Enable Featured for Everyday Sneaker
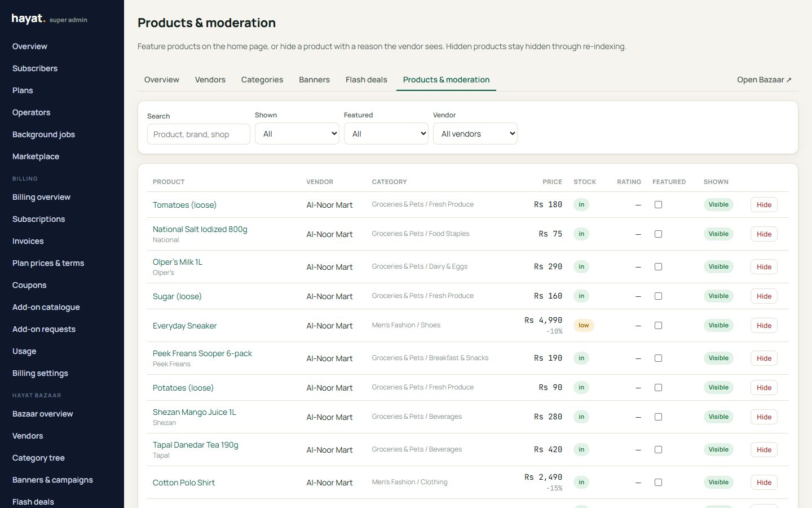This screenshot has width=812, height=508. (658, 326)
